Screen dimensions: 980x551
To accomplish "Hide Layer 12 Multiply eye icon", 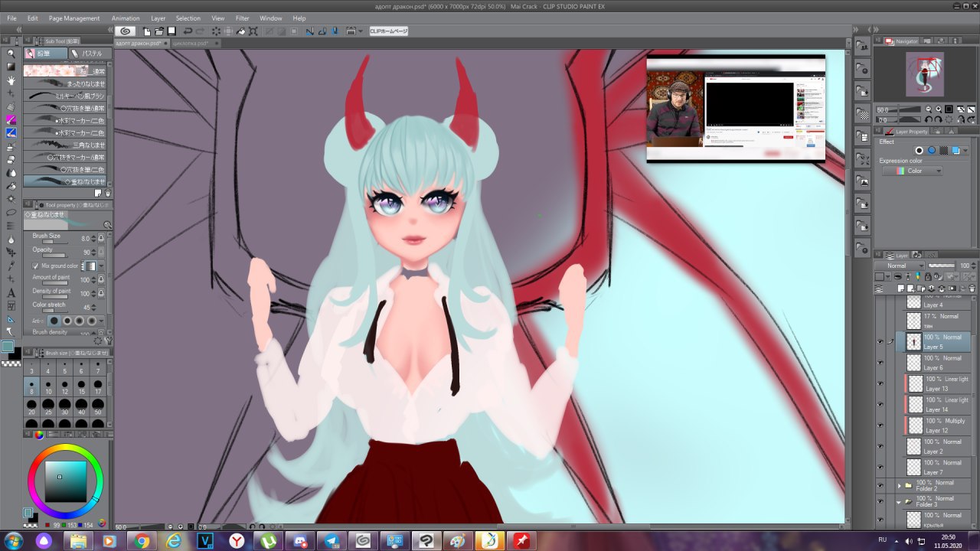I will [880, 425].
